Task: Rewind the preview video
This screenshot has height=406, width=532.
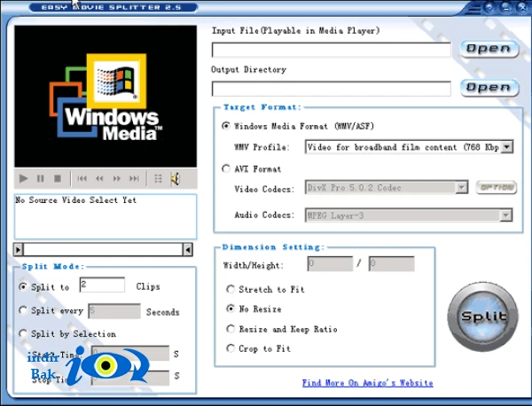Action: (99, 178)
